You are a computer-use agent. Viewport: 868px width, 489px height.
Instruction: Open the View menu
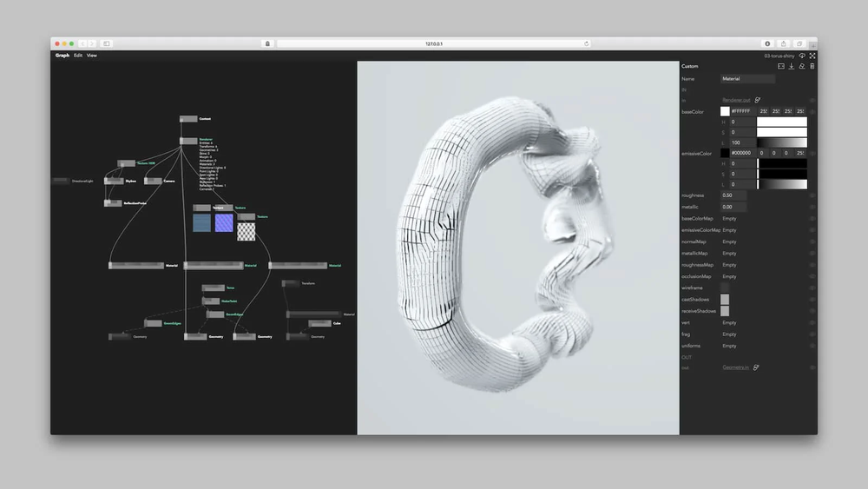[x=92, y=55]
